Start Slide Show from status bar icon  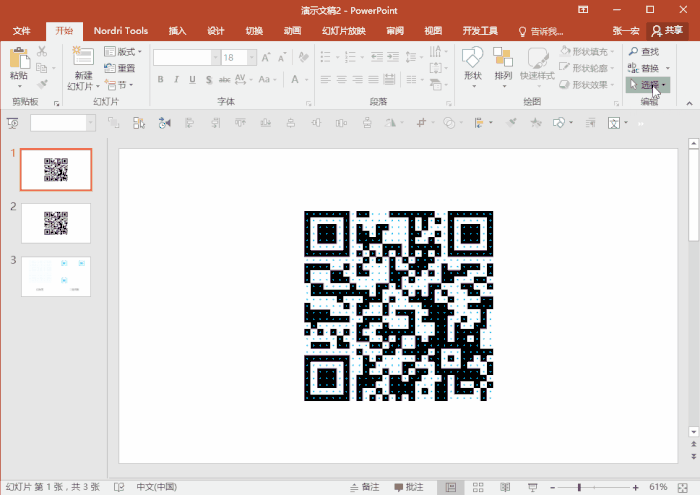click(532, 487)
